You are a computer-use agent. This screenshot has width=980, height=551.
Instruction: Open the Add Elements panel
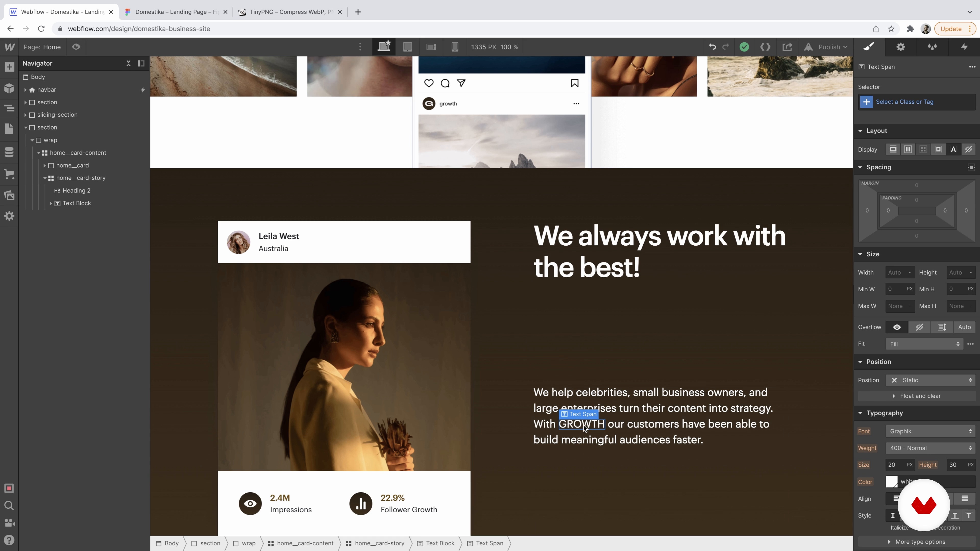coord(9,67)
